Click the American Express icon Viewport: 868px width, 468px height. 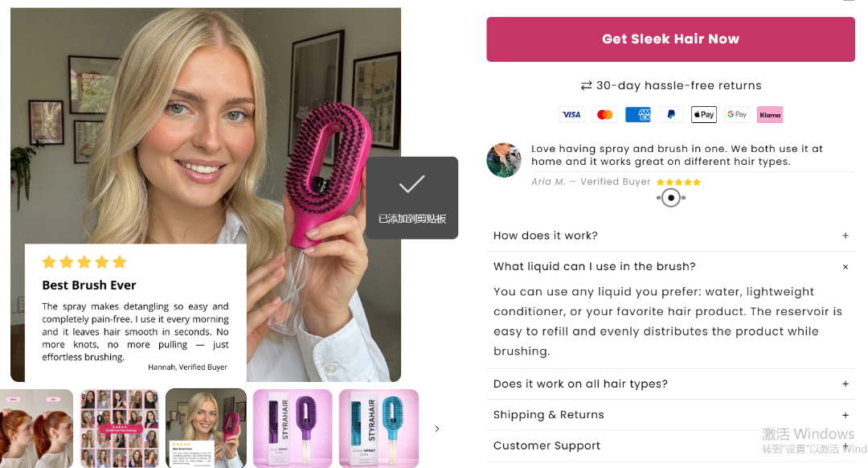pyautogui.click(x=637, y=115)
